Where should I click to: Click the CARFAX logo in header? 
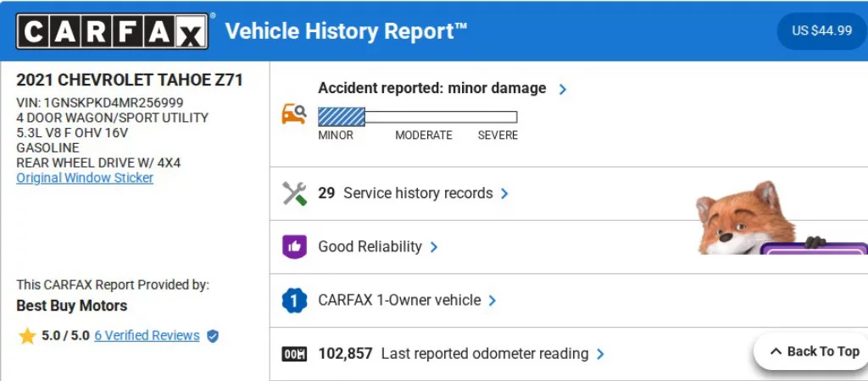coord(112,31)
